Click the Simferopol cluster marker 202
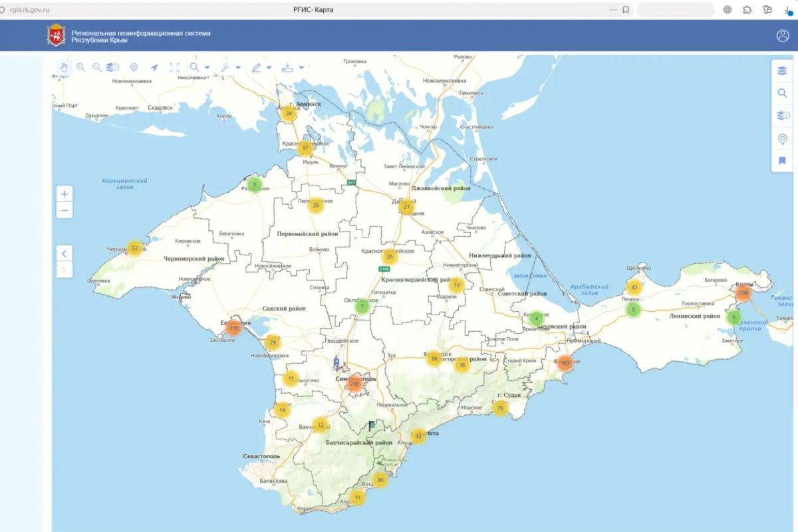 [354, 384]
